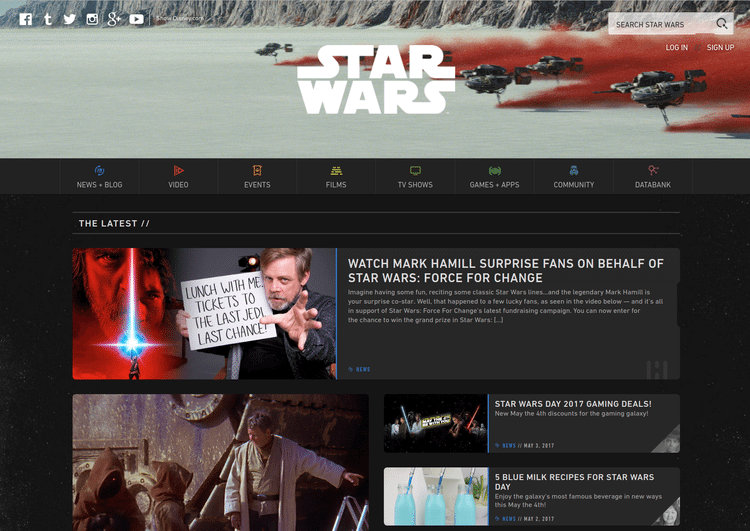This screenshot has height=531, width=750.
Task: Click the TV Shows screen icon
Action: [415, 171]
